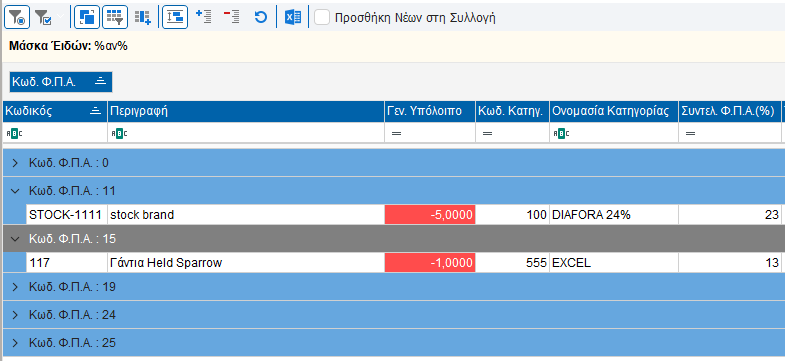Screen dimensions: 785x361
Task: Collapse all groups with minus lines icon
Action: click(x=231, y=18)
